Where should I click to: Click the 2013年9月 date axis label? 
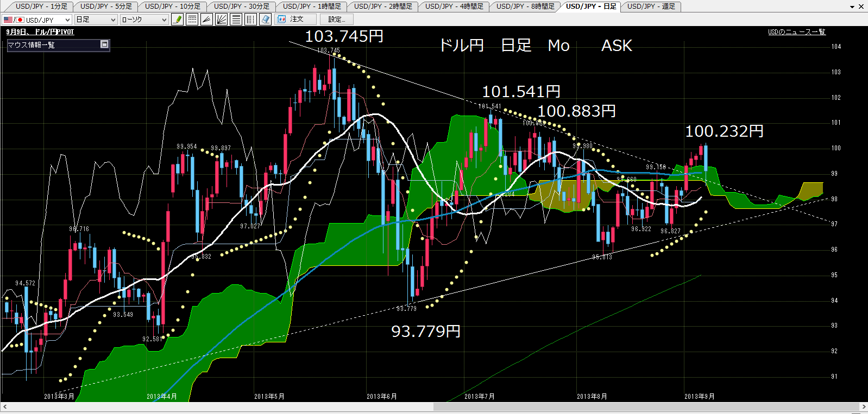point(700,397)
